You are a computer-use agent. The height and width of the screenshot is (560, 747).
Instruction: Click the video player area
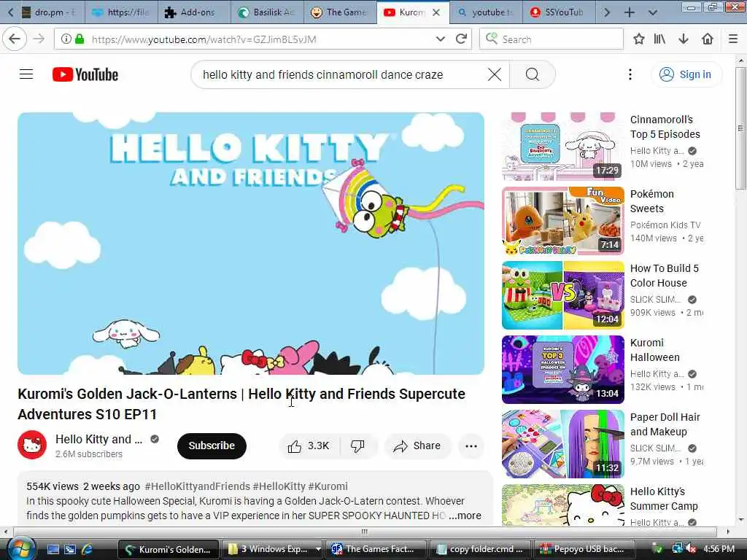coord(251,244)
